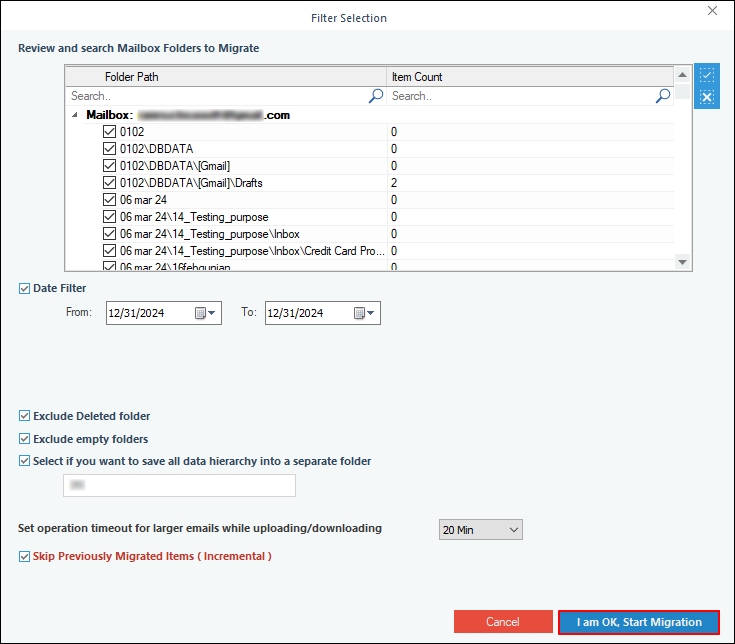Click the Cancel button
This screenshot has height=644, width=735.
point(503,622)
